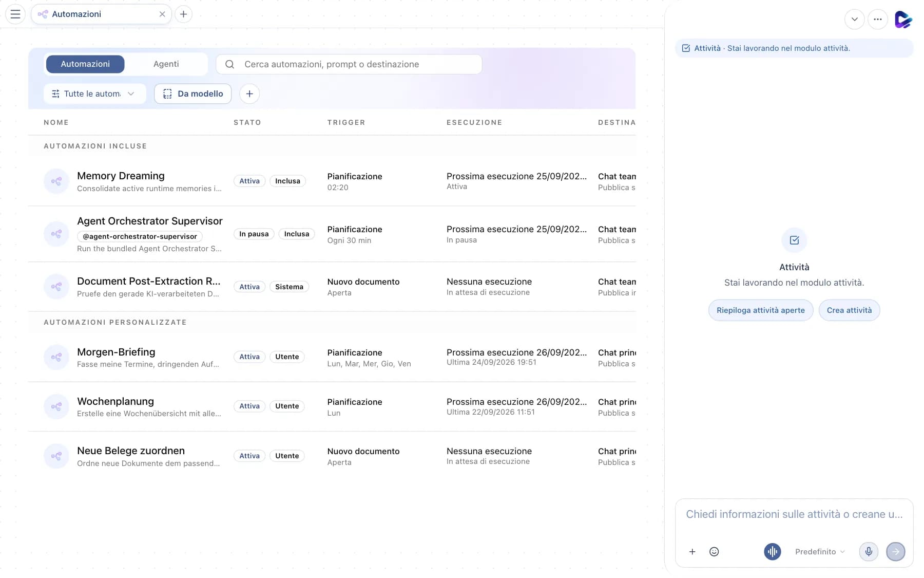
Task: Focus the chat message input field
Action: [x=794, y=514]
